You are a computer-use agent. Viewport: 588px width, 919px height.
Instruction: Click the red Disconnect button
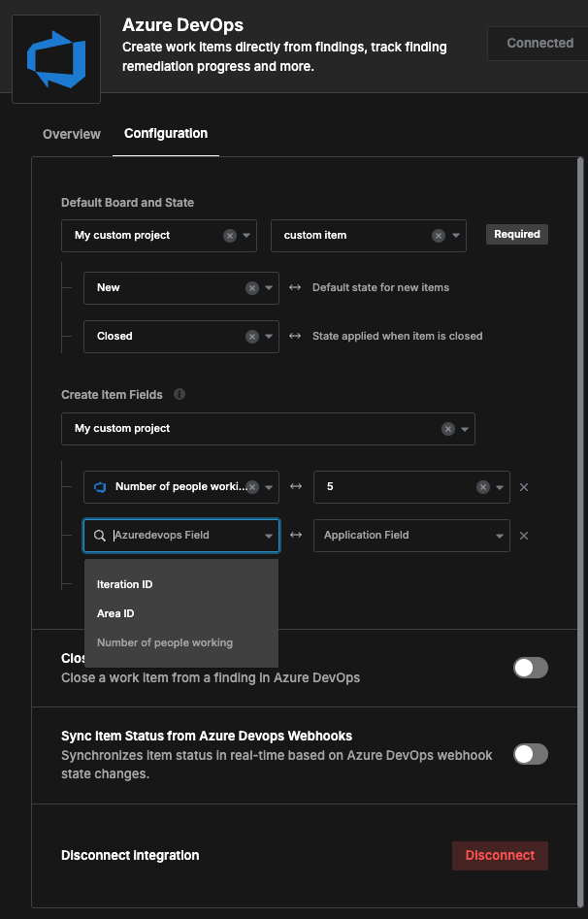click(500, 856)
